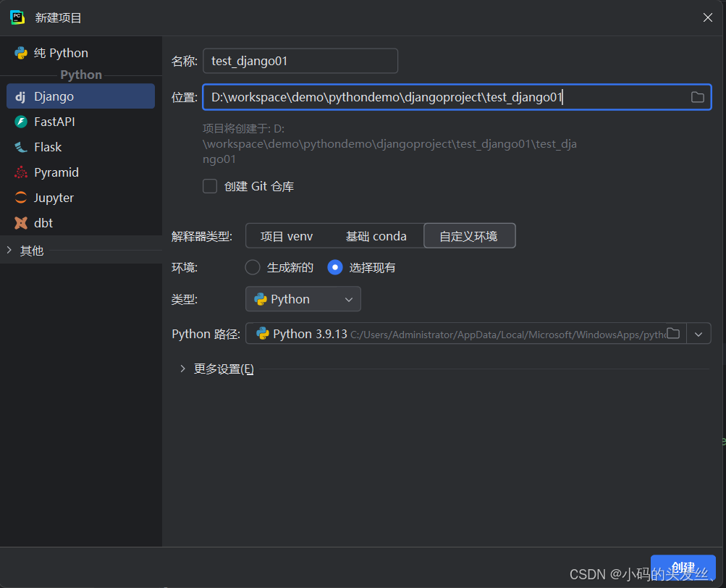Expand the 其他 section
The width and height of the screenshot is (726, 588).
(9, 251)
